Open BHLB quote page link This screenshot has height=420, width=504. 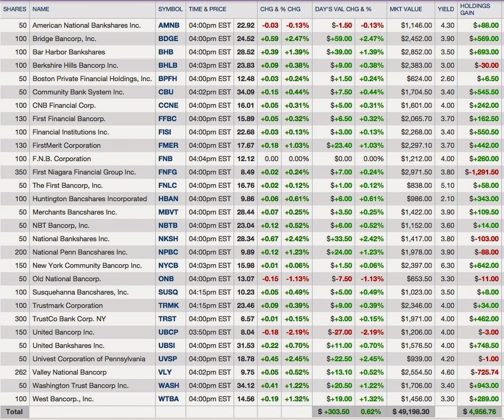click(168, 65)
